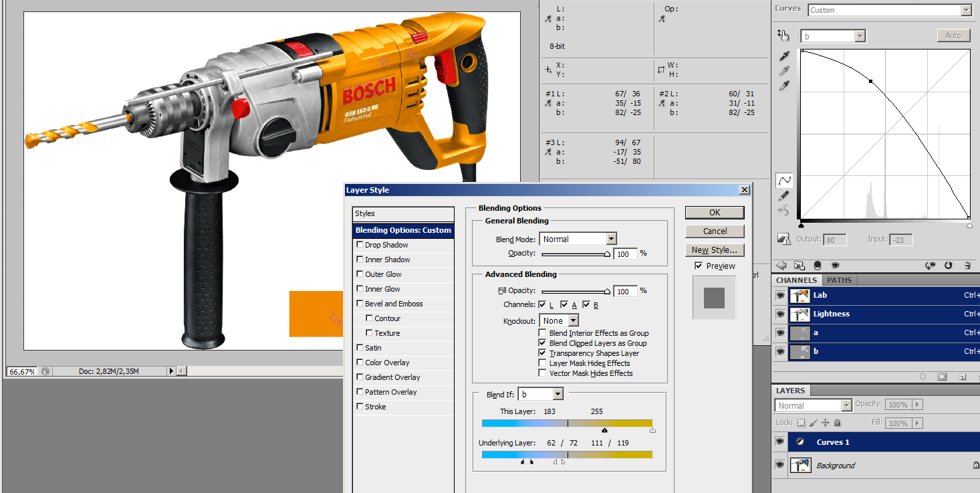Delete the adjustment layer via trash icon
This screenshot has height=493, width=980.
click(967, 266)
